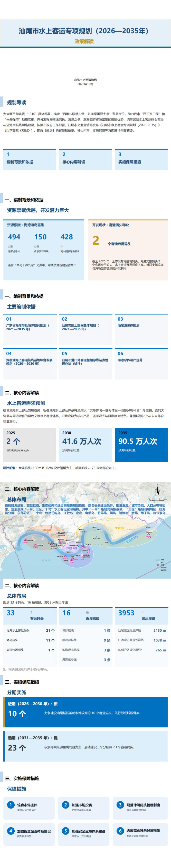Click the 保障措施 heading

pos(16,789)
